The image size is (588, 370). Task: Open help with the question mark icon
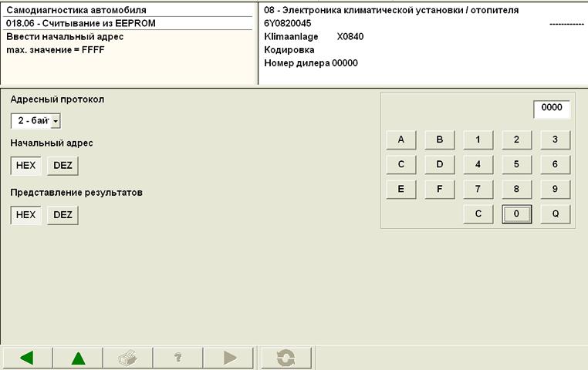click(x=178, y=358)
